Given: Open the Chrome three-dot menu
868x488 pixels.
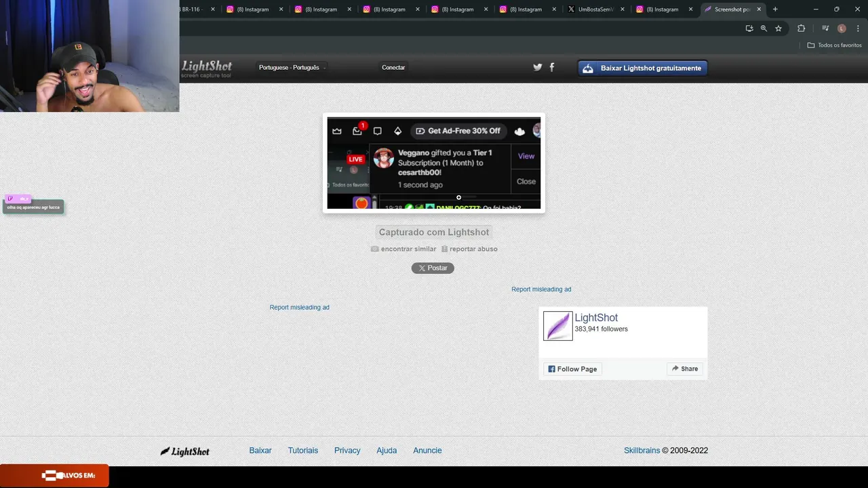Looking at the screenshot, I should click(x=857, y=28).
